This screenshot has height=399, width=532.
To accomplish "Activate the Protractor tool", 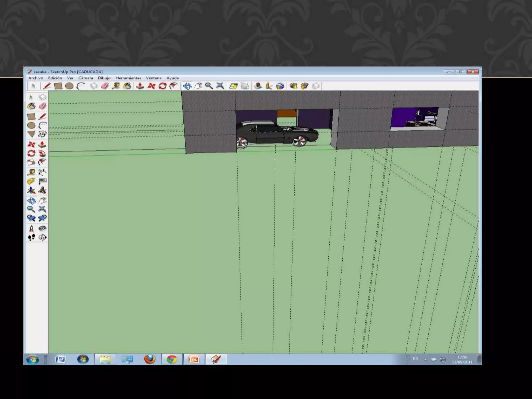I will 31,181.
